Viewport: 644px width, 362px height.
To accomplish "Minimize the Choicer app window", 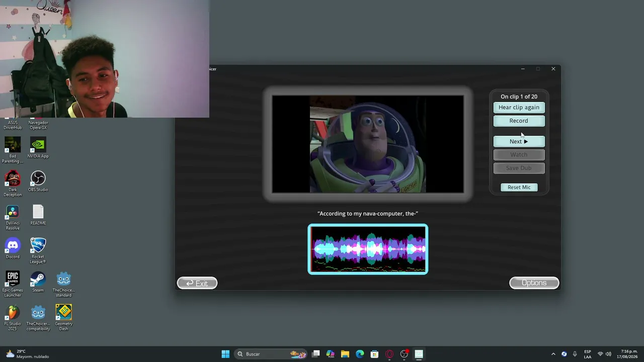I will click(523, 69).
